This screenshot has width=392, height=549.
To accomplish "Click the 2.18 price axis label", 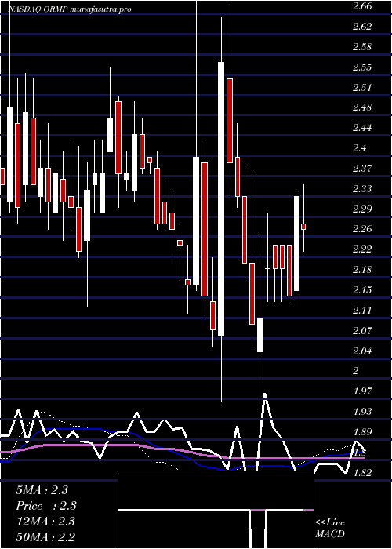I will [x=362, y=270].
